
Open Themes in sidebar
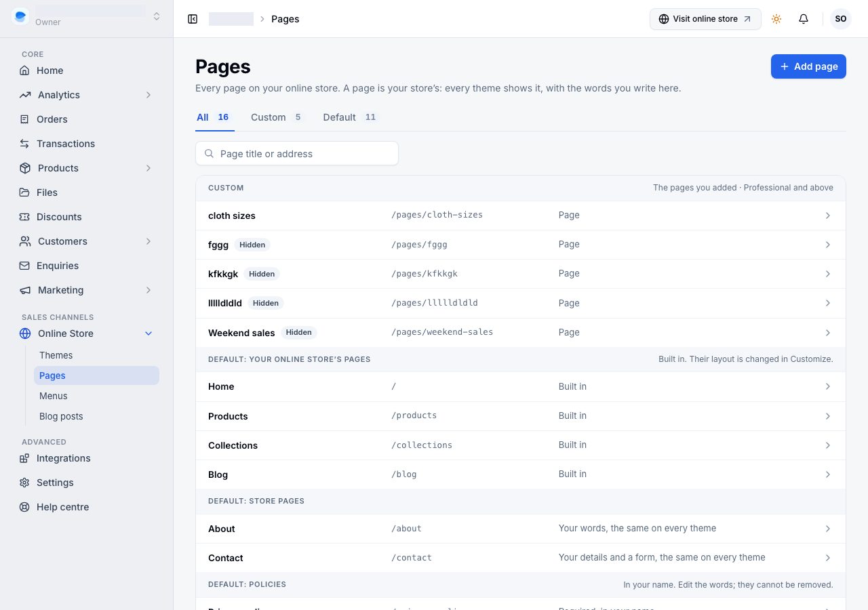click(96, 355)
